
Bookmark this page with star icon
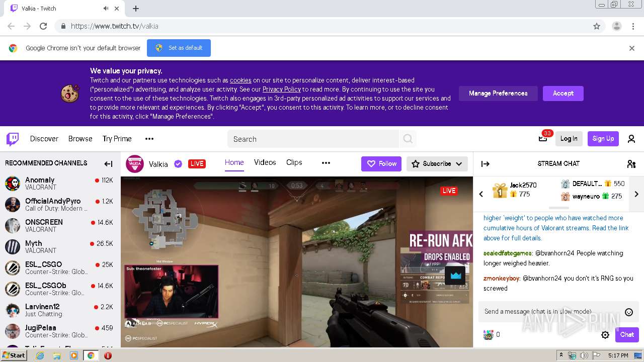(x=597, y=26)
